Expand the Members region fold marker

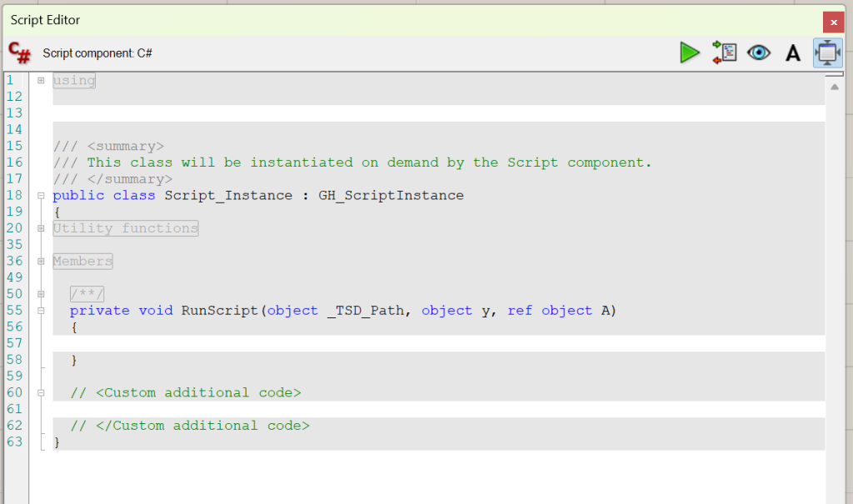pyautogui.click(x=41, y=262)
